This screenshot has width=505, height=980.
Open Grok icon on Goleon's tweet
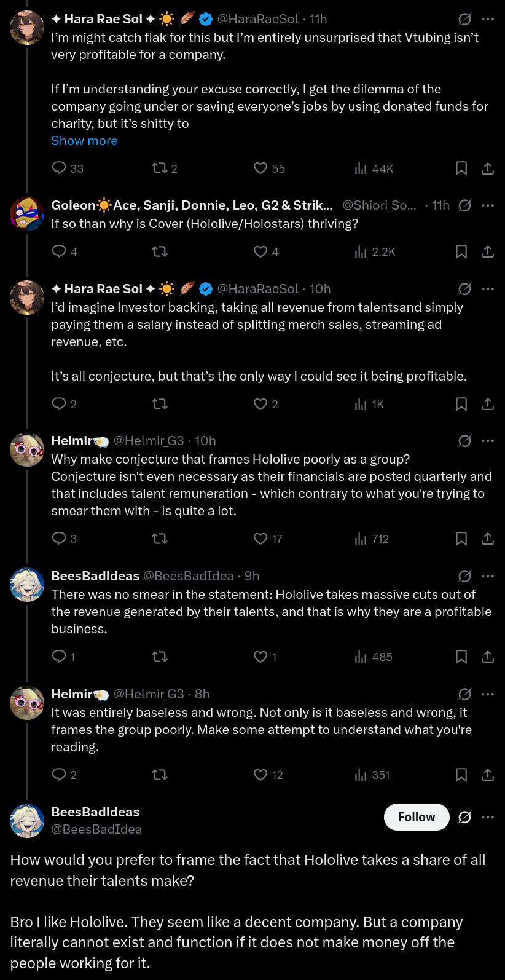pyautogui.click(x=465, y=205)
